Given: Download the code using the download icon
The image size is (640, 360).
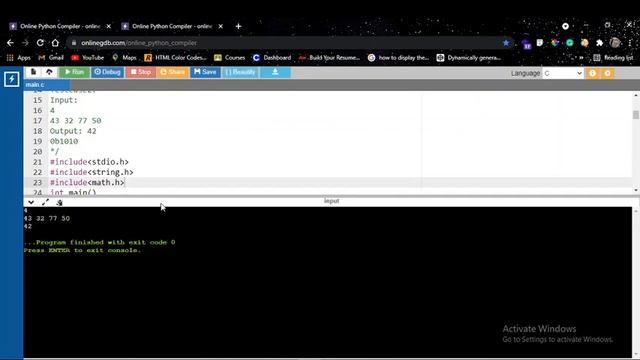Looking at the screenshot, I should (276, 72).
